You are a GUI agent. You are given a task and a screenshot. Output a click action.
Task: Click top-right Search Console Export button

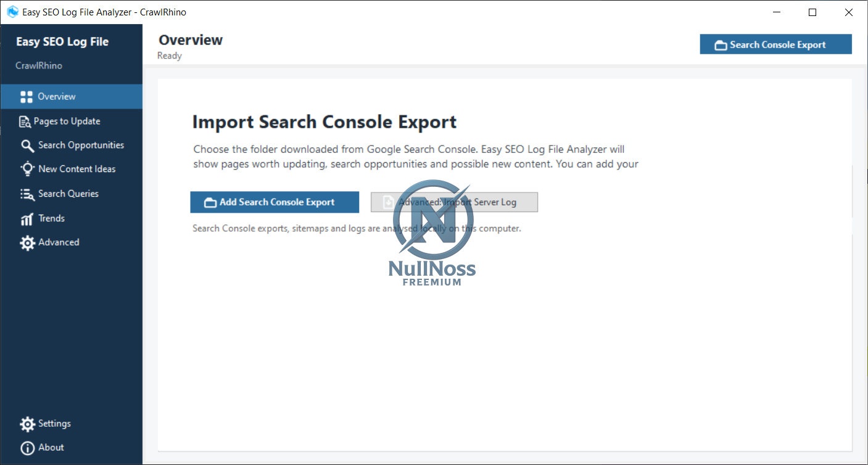(x=775, y=44)
